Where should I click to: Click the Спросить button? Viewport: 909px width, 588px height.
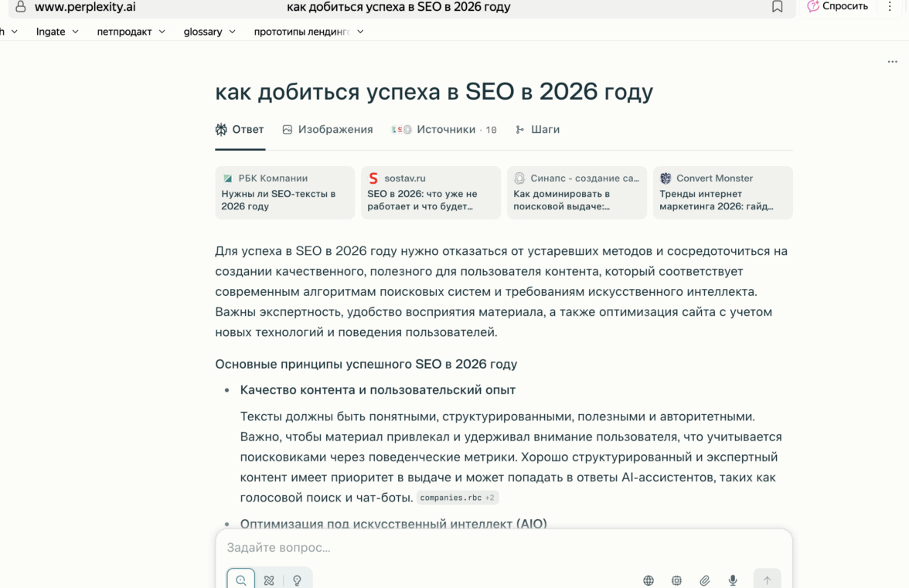(x=837, y=7)
